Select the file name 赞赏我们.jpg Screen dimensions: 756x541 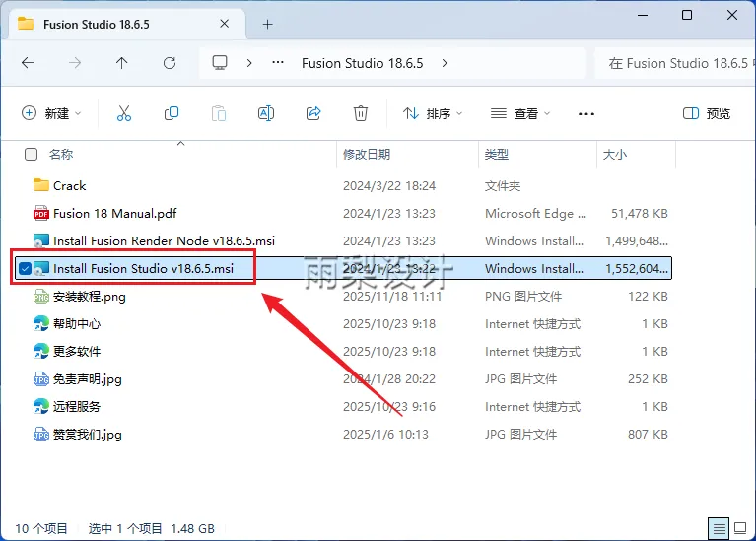click(88, 434)
